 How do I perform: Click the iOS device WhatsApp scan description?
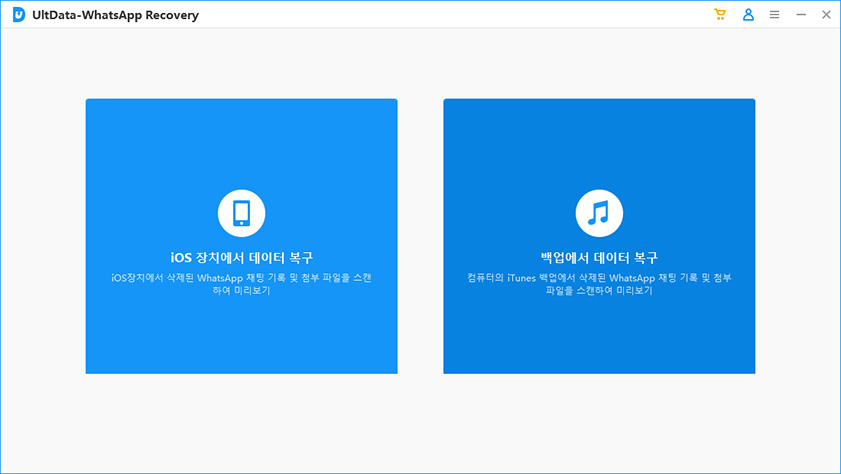click(x=241, y=284)
